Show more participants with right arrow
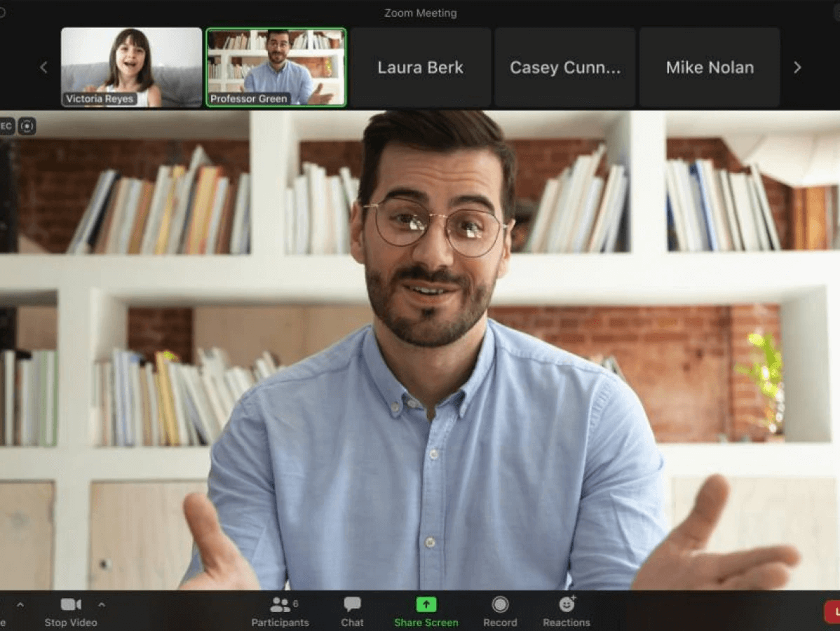 coord(797,67)
